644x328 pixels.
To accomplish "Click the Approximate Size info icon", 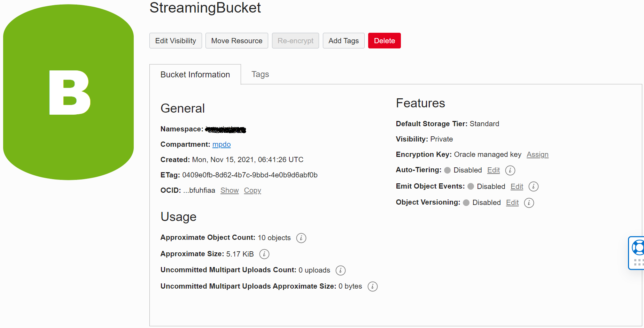I will pos(264,254).
